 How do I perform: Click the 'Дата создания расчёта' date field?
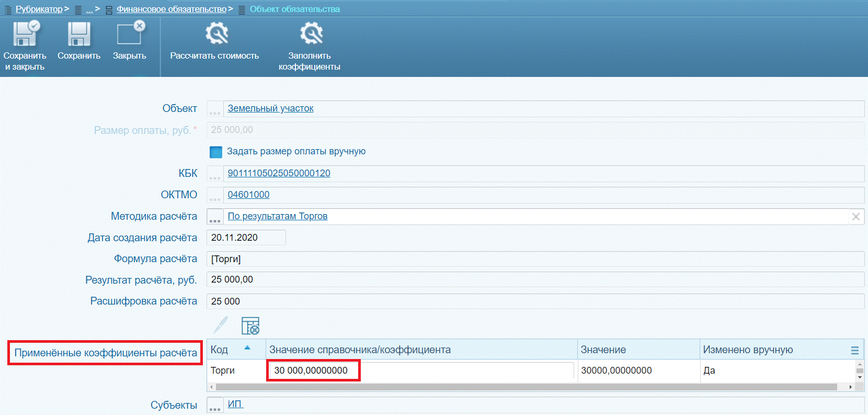(246, 238)
